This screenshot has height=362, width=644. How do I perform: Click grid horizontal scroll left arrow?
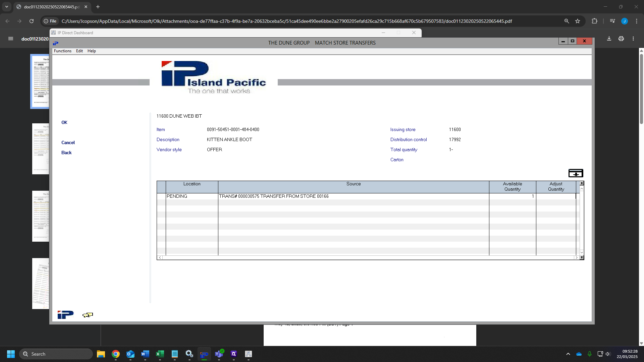(160, 257)
